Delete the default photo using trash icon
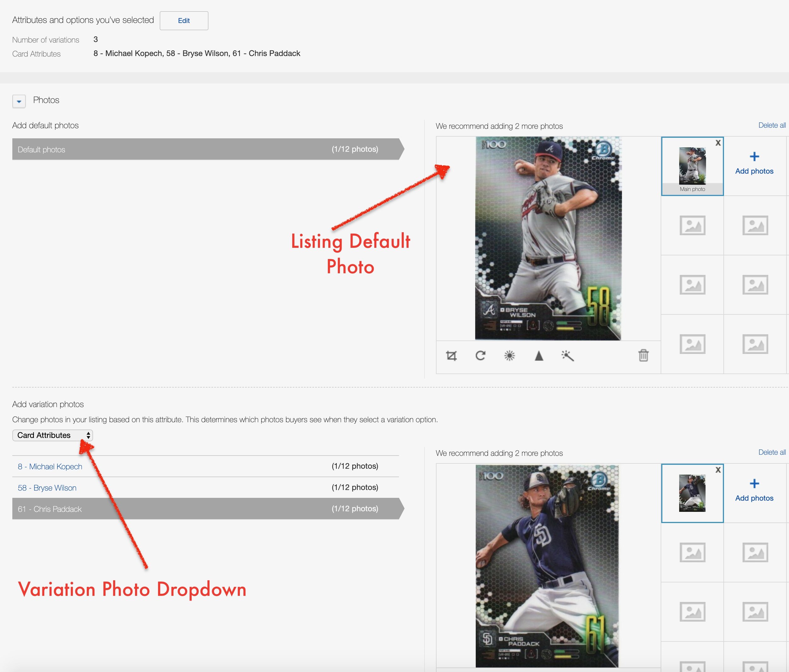789x672 pixels. (x=644, y=356)
